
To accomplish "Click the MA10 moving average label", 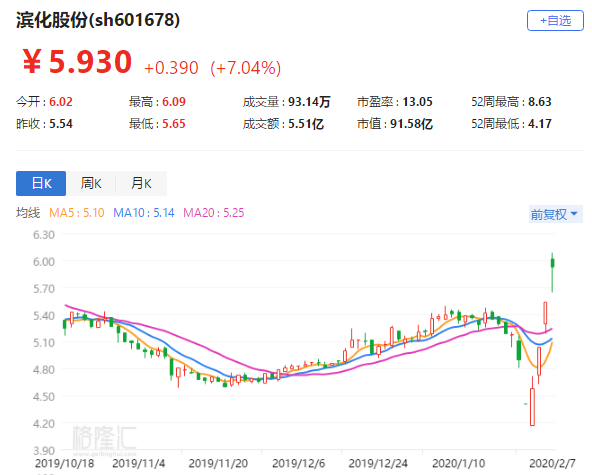I will 144,213.
